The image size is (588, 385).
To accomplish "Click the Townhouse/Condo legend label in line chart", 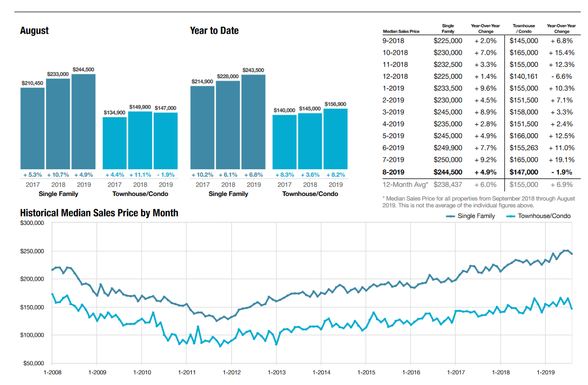I will coord(544,216).
